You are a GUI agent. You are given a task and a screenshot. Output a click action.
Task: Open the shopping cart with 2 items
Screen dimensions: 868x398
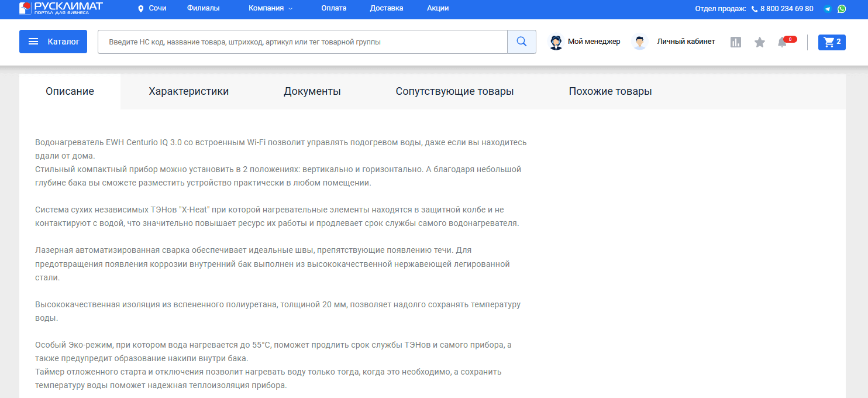point(832,42)
